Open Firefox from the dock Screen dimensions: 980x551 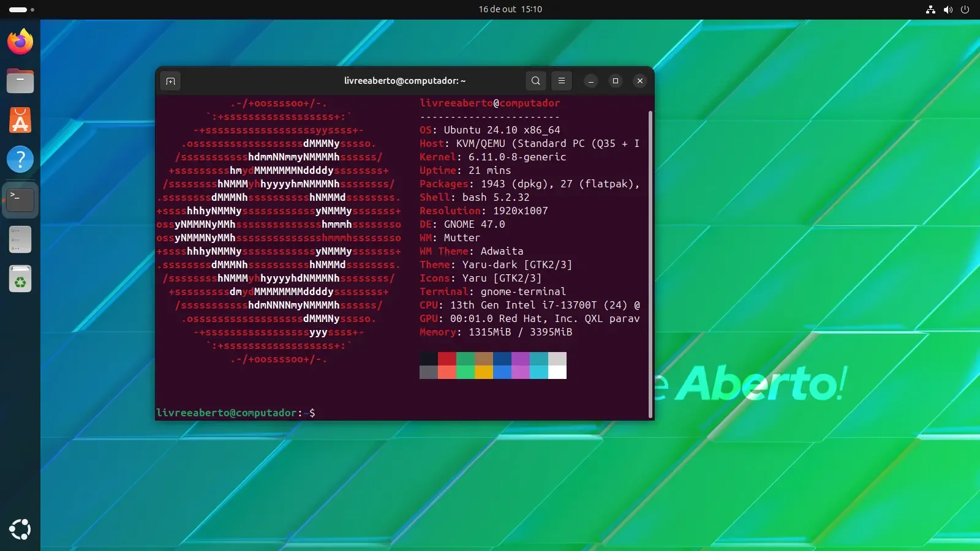coord(20,42)
